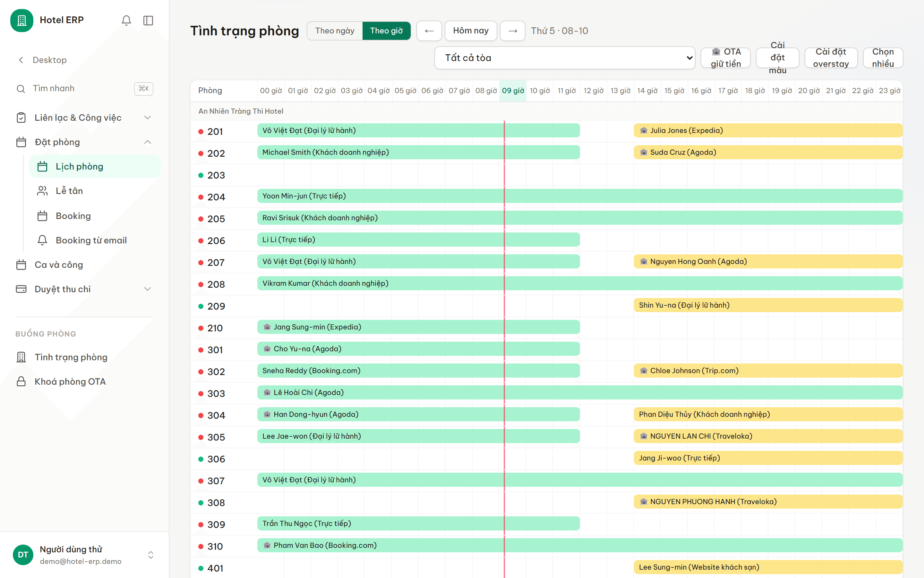Click the back chevron next to Desktop
Screen dimensions: 924x578
coord(21,60)
